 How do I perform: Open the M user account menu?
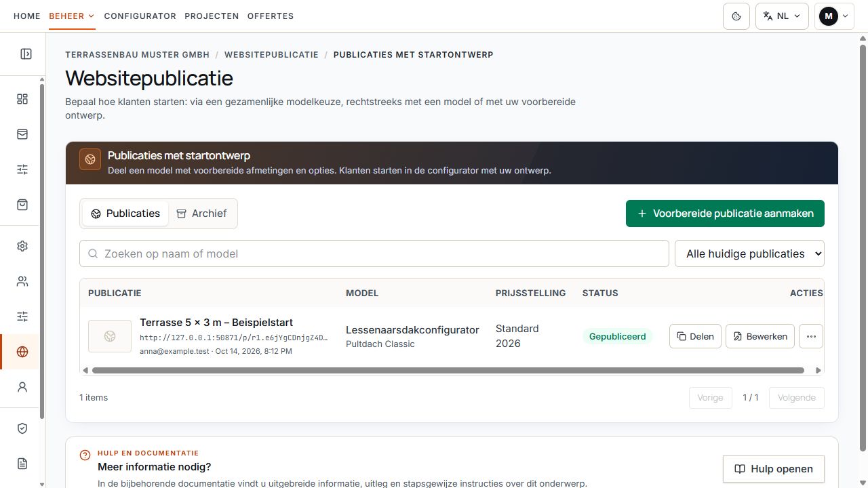tap(835, 16)
